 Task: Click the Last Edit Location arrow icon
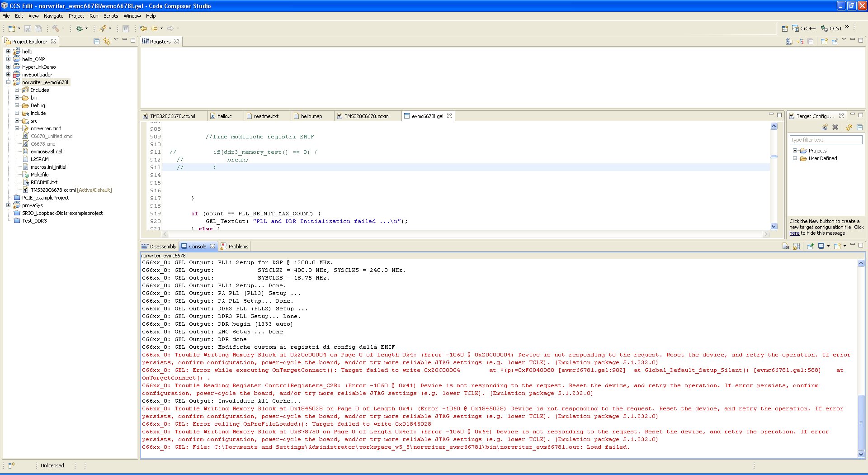point(143,28)
